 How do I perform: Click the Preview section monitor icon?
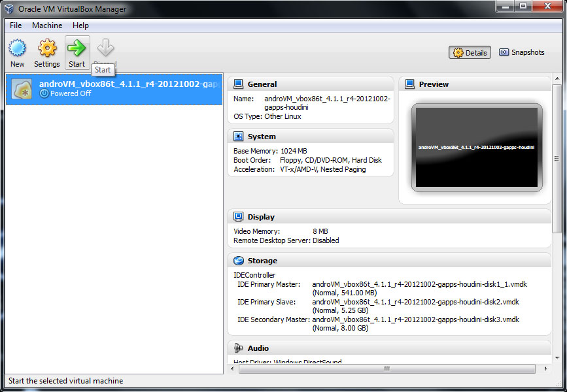coord(409,84)
